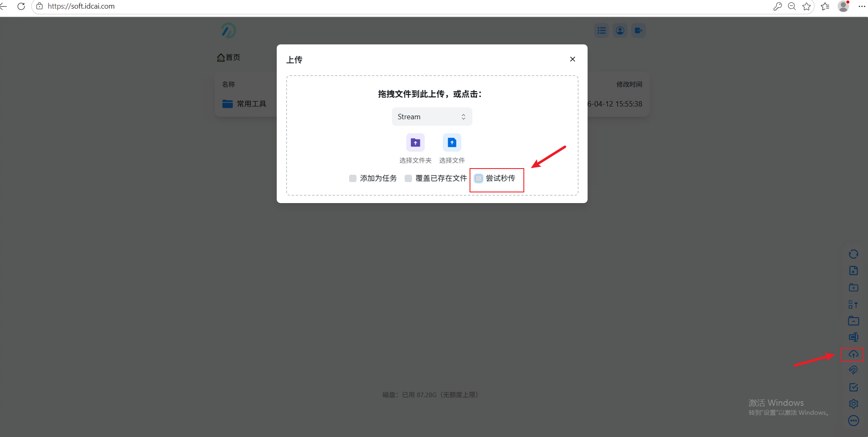Enable the 尝试秒传 checkbox
Screen dimensions: 868x437
tap(478, 178)
